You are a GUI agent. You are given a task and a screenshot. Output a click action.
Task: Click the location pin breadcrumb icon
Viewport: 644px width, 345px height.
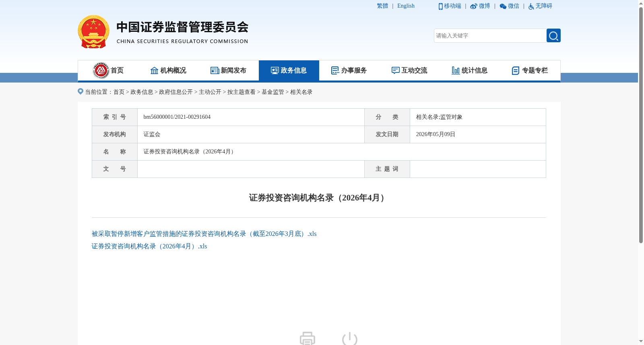click(x=80, y=91)
